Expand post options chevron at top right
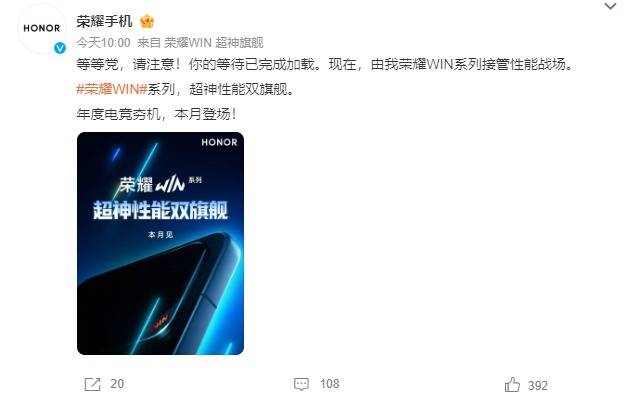636x400 pixels. [610, 6]
